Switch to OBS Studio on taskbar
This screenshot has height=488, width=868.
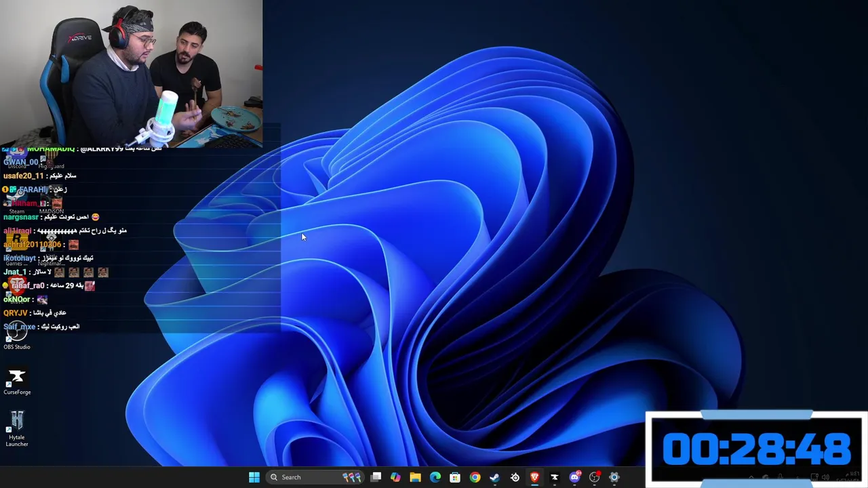(x=595, y=477)
